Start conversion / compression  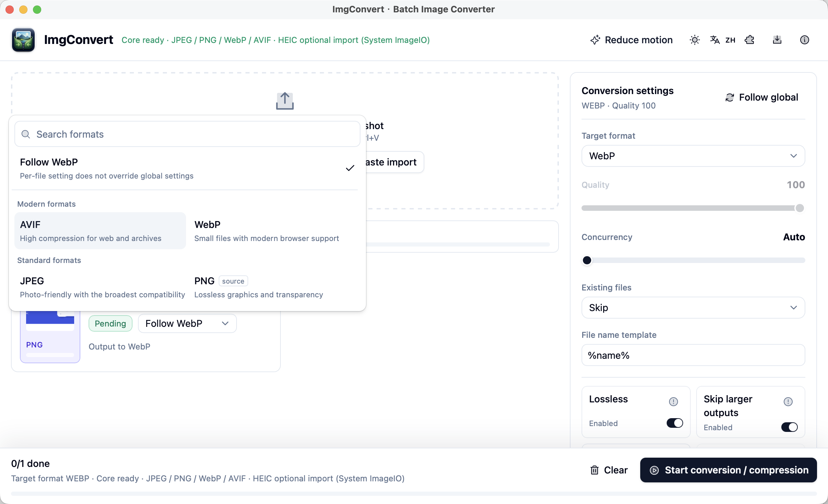(728, 470)
